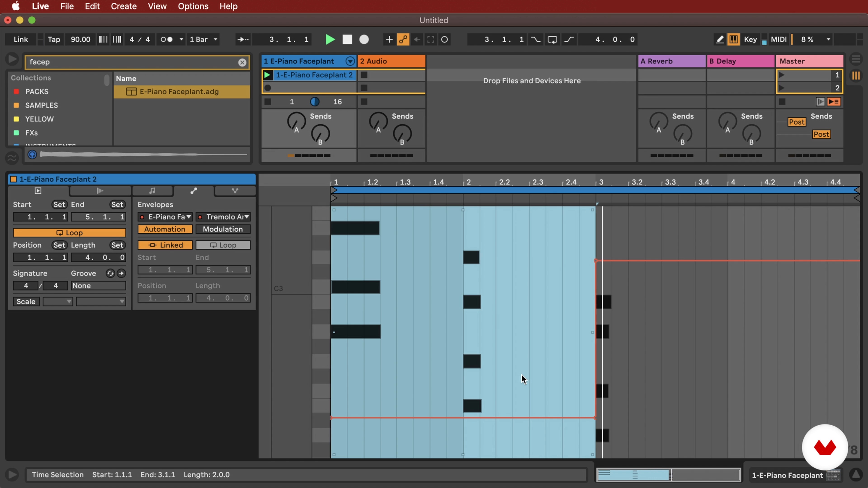Screen dimensions: 868x488
Task: Open Tremolo control chooser dropdown
Action: [x=223, y=217]
